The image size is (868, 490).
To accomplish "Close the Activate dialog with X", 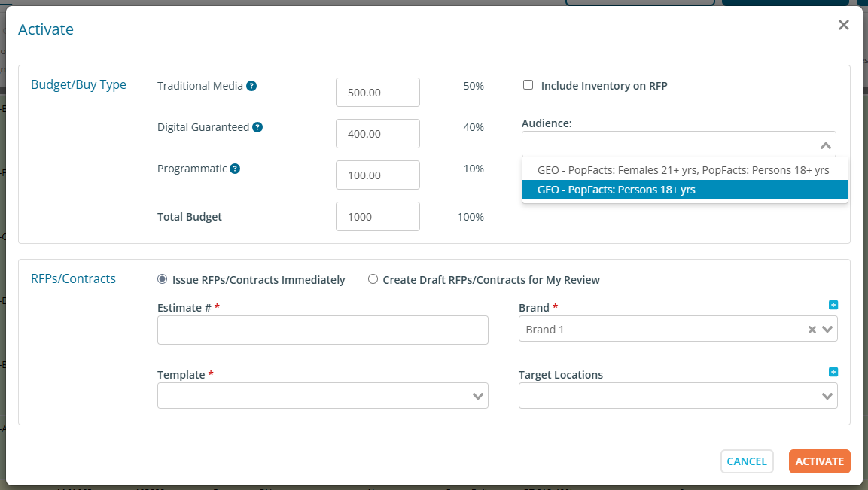I will point(843,25).
